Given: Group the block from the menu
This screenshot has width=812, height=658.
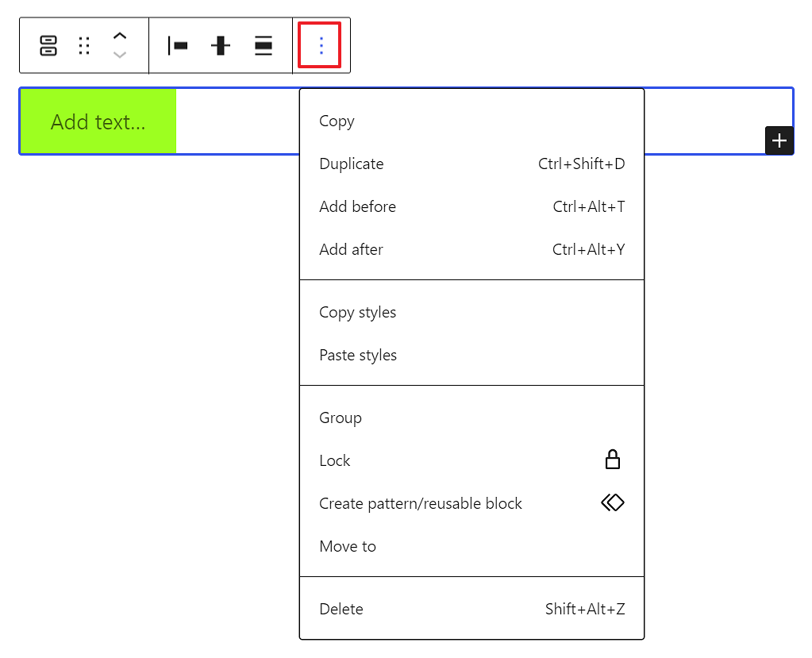Looking at the screenshot, I should tap(341, 418).
